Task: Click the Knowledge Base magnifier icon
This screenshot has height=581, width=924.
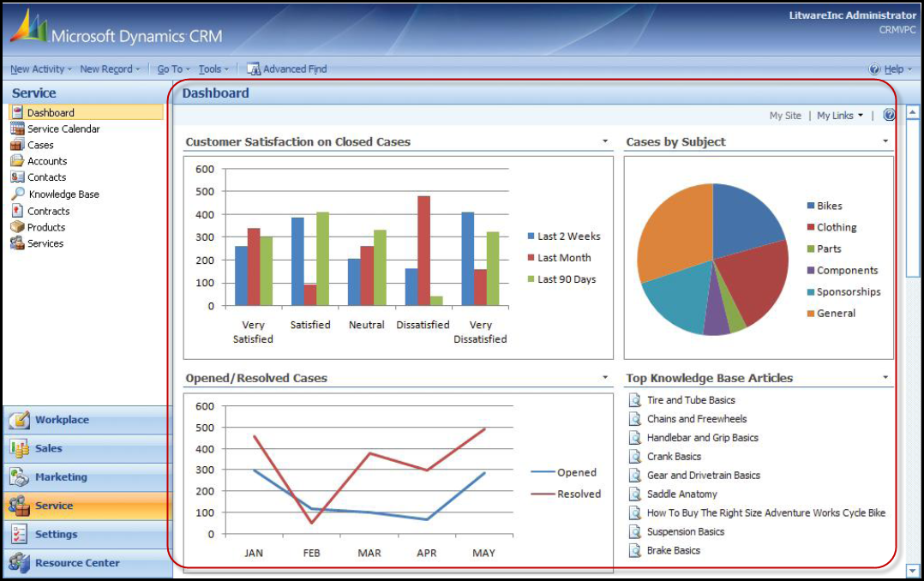Action: (18, 194)
